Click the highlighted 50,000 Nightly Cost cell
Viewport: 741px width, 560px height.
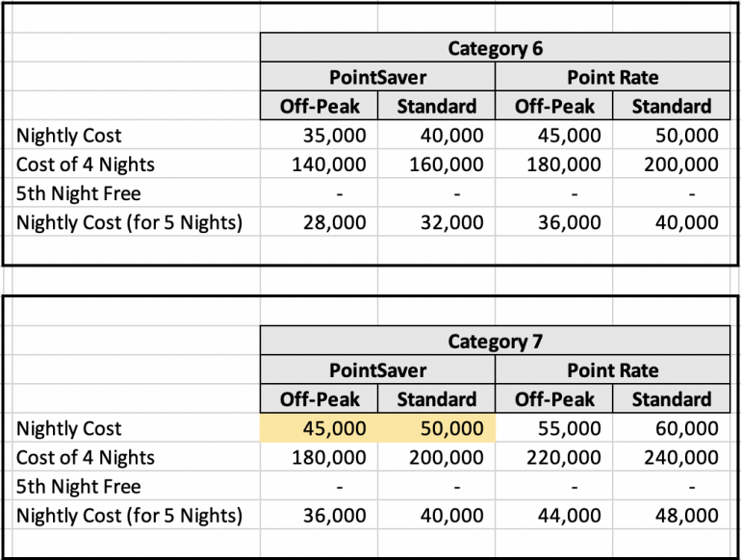pos(437,428)
